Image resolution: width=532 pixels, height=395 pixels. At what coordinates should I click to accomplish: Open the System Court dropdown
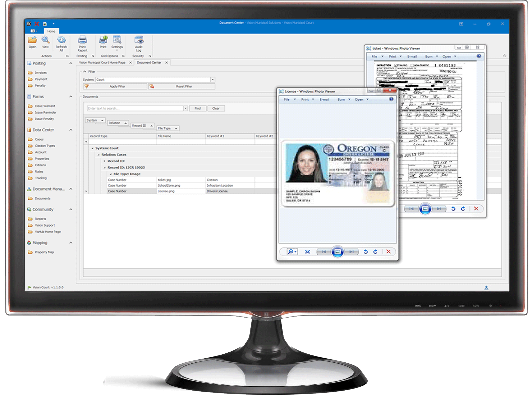[x=212, y=80]
